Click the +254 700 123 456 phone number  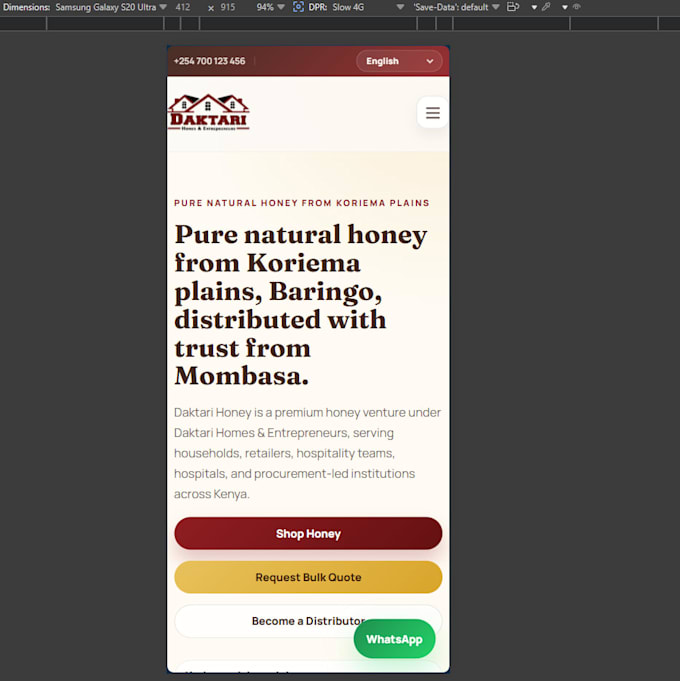tap(209, 61)
